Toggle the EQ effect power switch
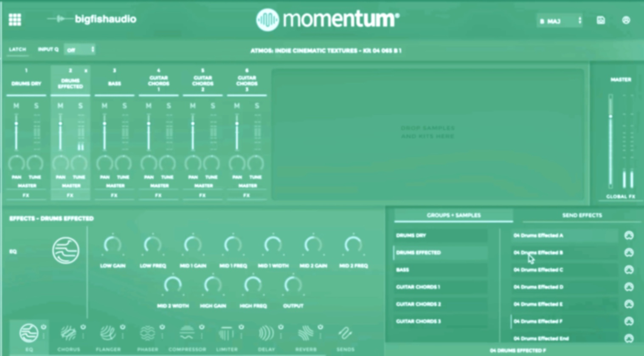Screen dimensions: 644x356 coord(43,327)
